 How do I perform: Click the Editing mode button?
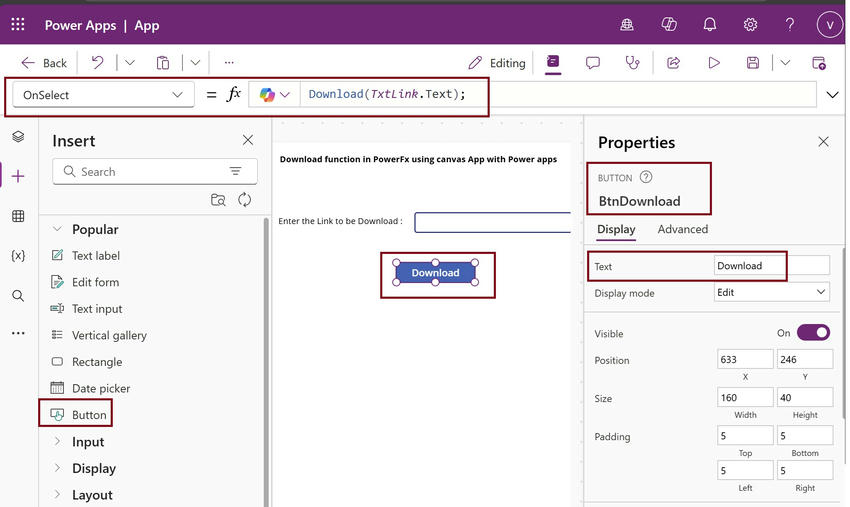click(x=497, y=63)
